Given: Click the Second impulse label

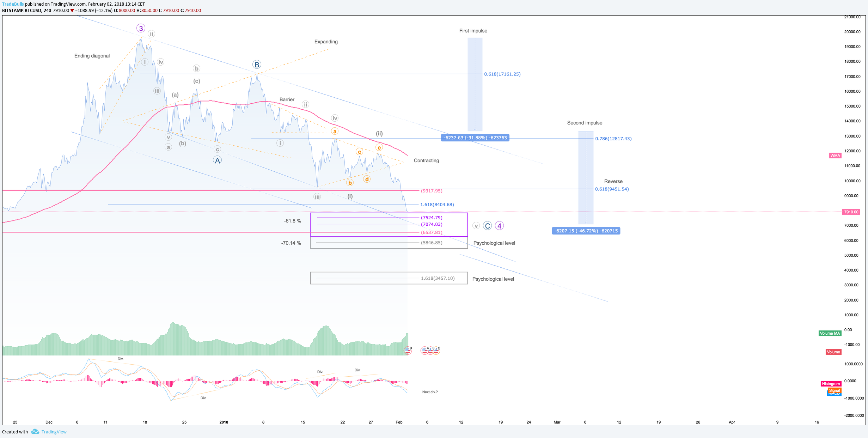Looking at the screenshot, I should [x=585, y=123].
